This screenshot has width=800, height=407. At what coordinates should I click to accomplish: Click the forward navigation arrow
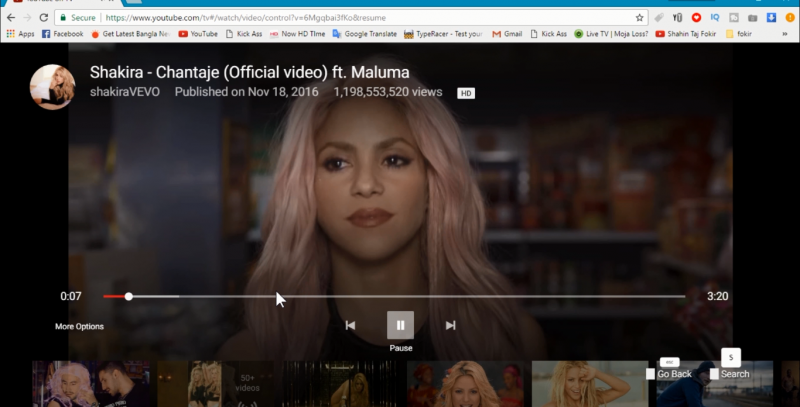click(27, 17)
